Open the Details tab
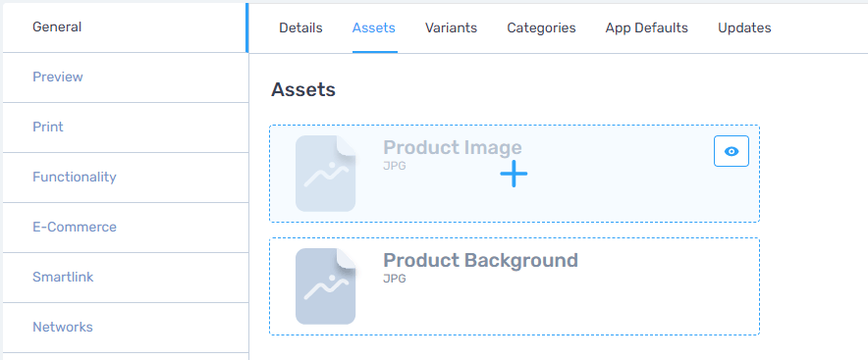The height and width of the screenshot is (360, 868). point(300,27)
